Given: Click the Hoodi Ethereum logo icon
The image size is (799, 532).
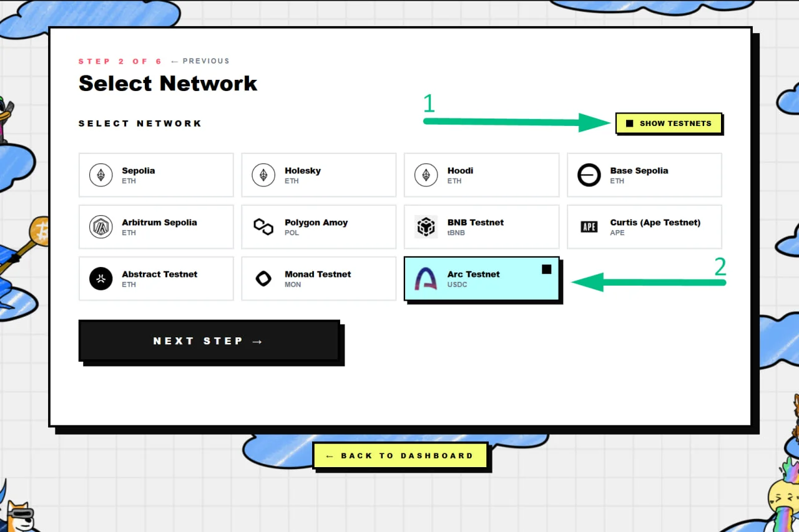Looking at the screenshot, I should tap(426, 175).
